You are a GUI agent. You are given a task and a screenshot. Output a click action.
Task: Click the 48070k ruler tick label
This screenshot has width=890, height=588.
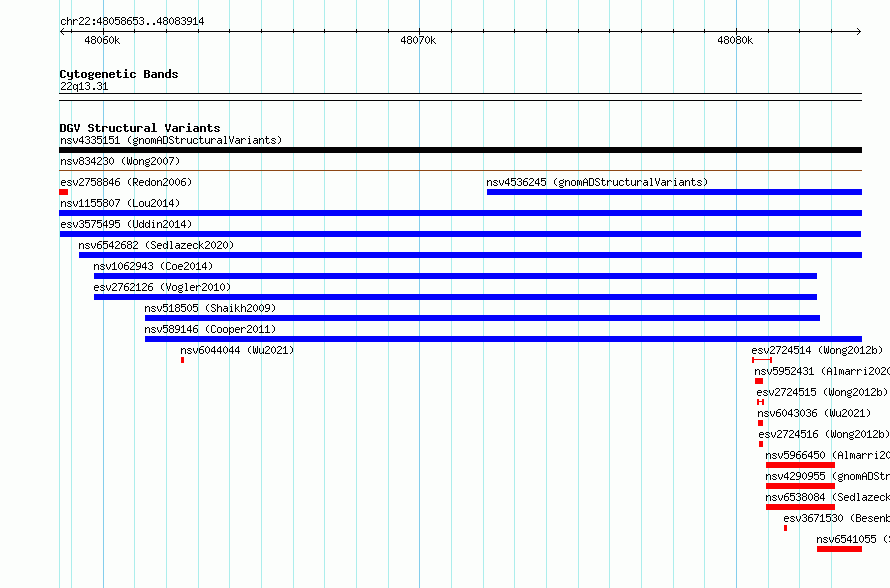[418, 40]
